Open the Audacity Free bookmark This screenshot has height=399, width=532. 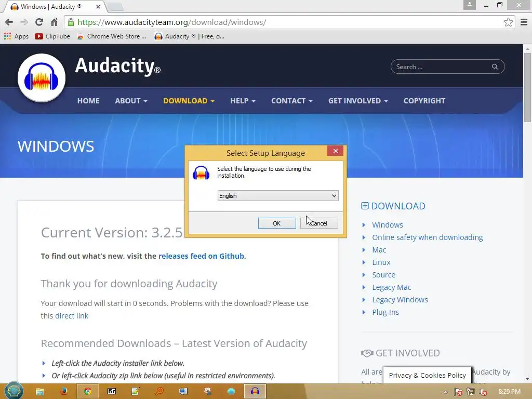click(x=189, y=36)
